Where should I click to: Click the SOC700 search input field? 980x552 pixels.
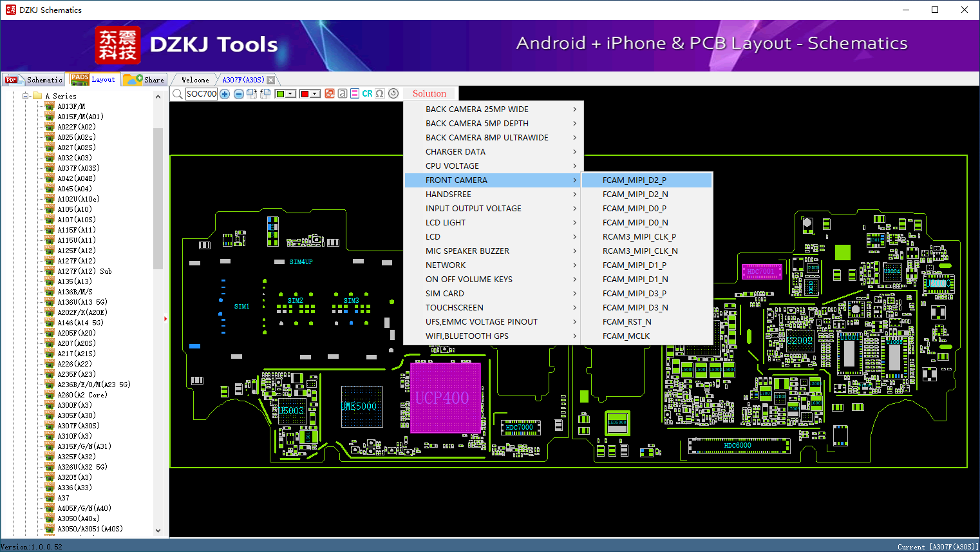coord(202,94)
